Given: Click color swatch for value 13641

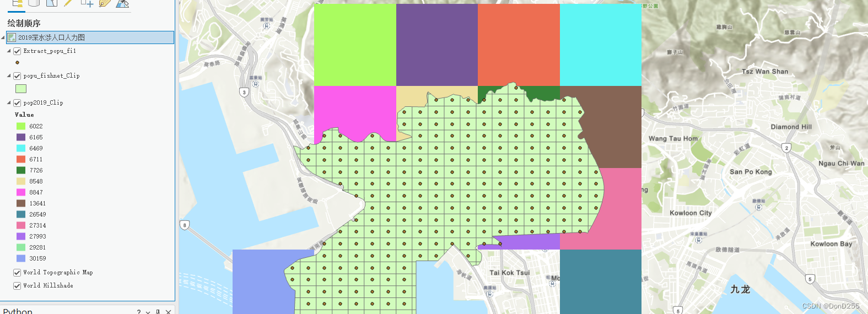Looking at the screenshot, I should (21, 203).
